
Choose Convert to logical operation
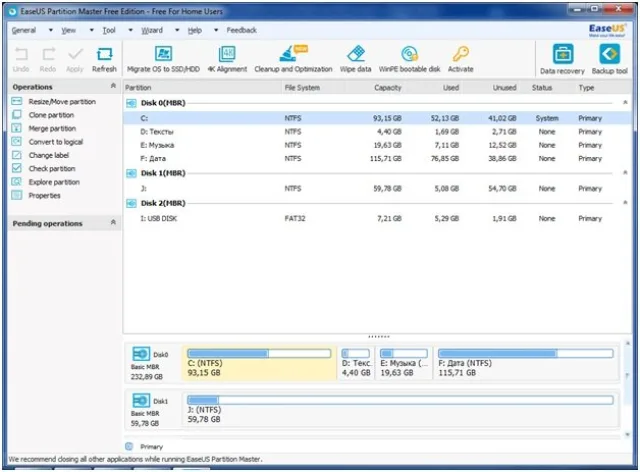coord(56,142)
